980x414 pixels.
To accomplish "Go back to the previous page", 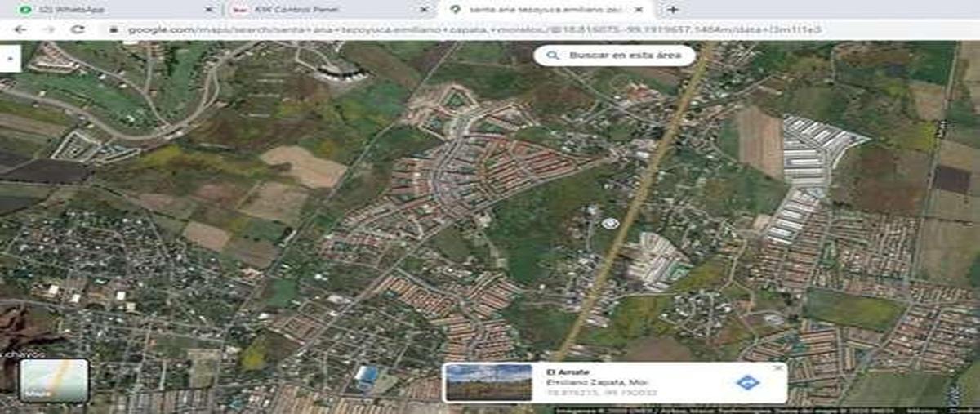I will [x=20, y=29].
